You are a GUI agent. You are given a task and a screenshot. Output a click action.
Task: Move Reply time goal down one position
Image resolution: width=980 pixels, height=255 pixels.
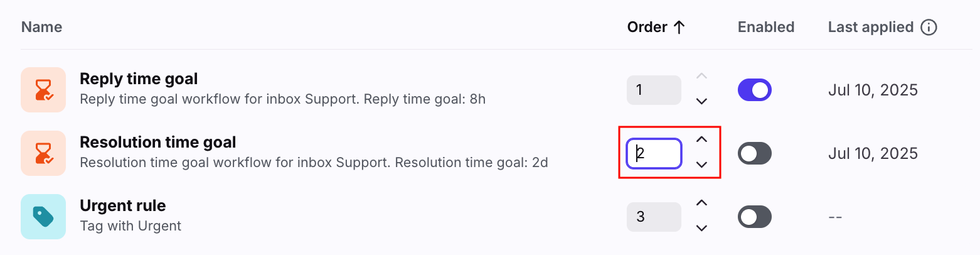tap(702, 101)
